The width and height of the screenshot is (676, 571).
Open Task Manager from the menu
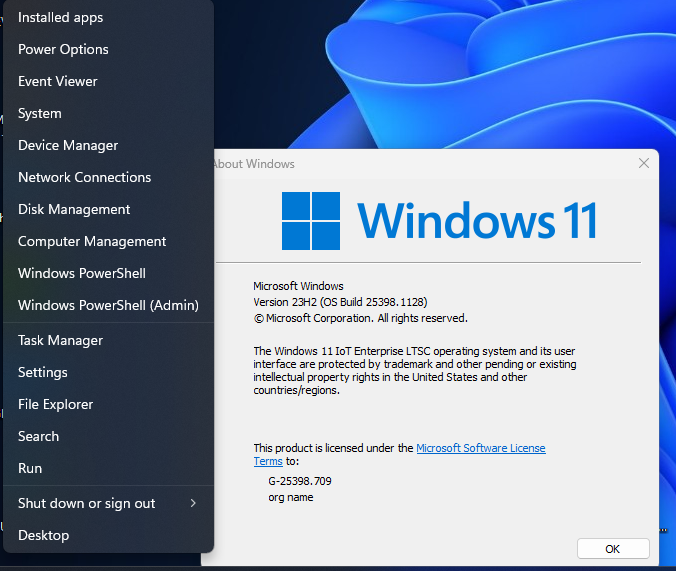(108, 340)
